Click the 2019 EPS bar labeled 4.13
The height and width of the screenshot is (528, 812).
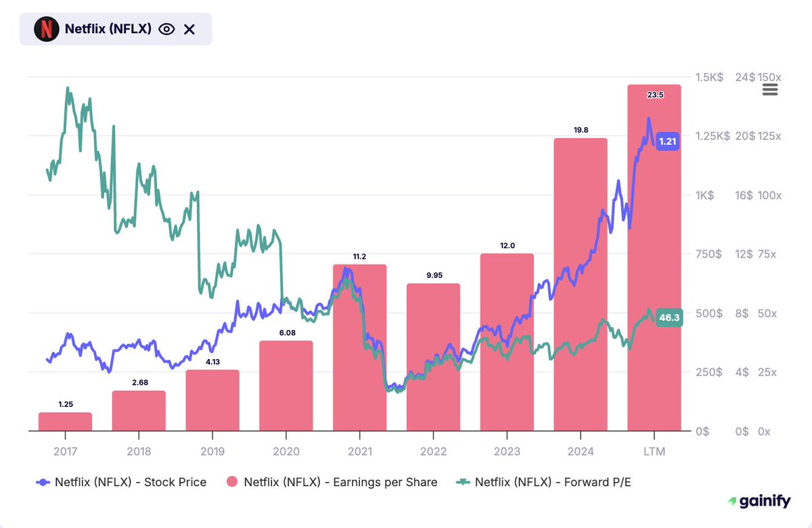coord(212,400)
